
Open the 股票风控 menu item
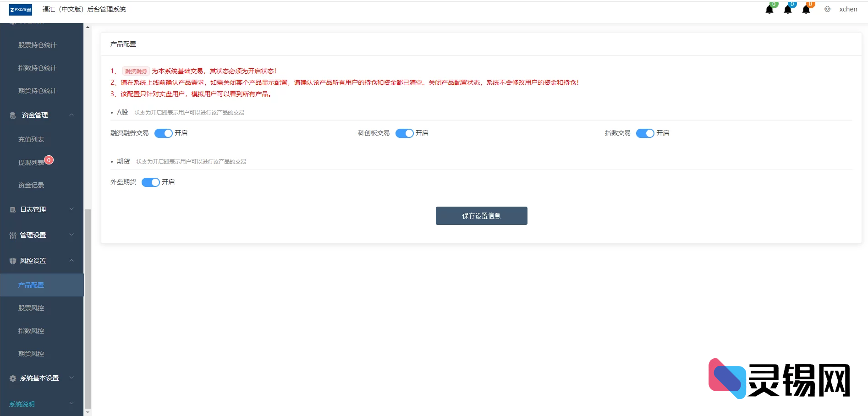(x=31, y=308)
